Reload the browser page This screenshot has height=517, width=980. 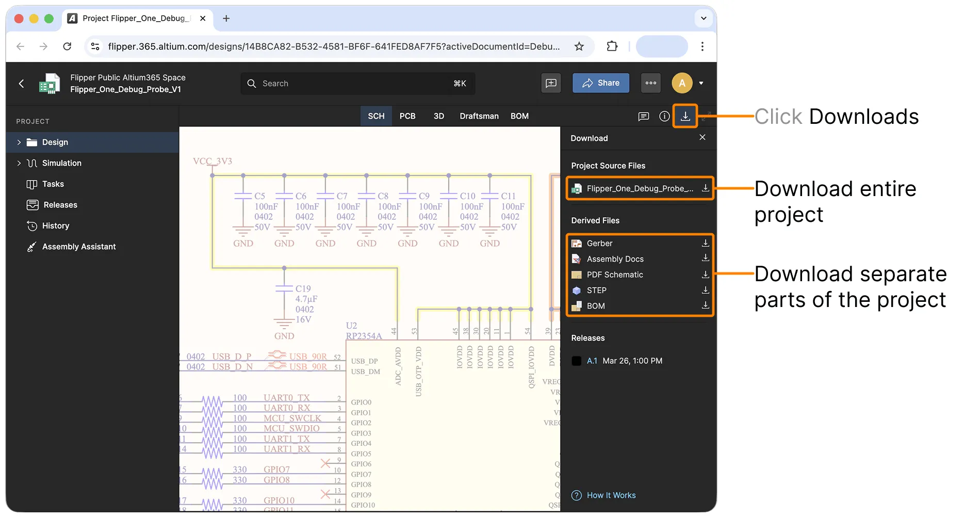67,46
